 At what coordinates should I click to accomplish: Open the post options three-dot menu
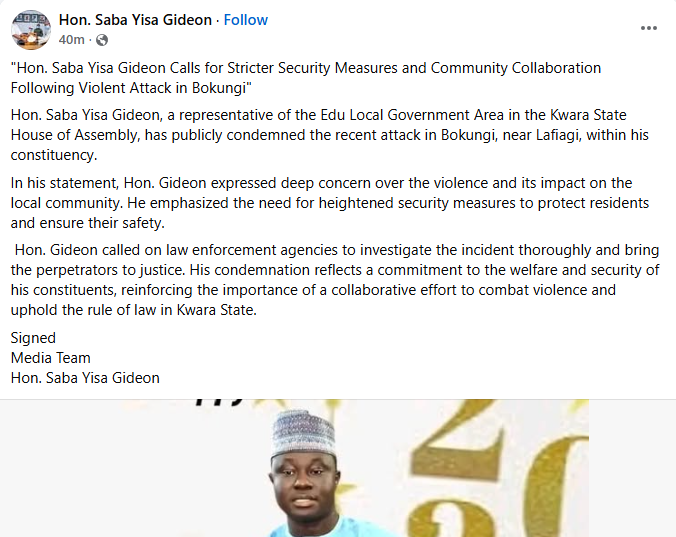(x=648, y=28)
